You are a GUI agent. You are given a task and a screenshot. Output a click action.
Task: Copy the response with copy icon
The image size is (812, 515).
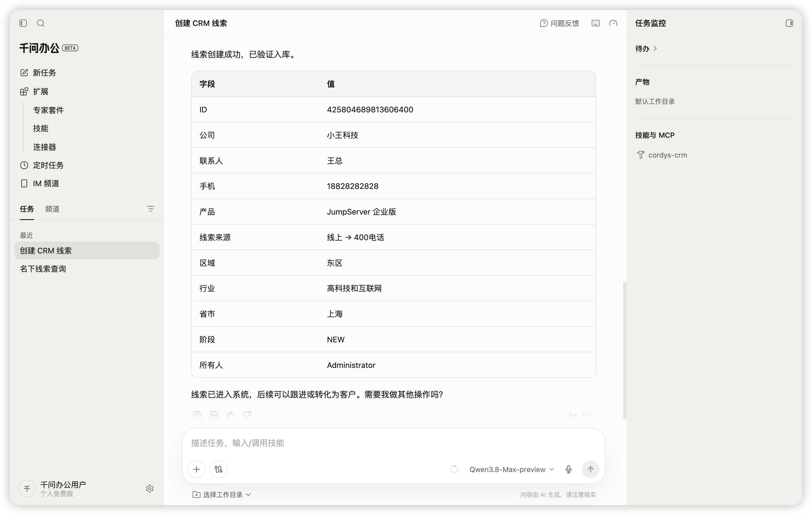point(198,415)
